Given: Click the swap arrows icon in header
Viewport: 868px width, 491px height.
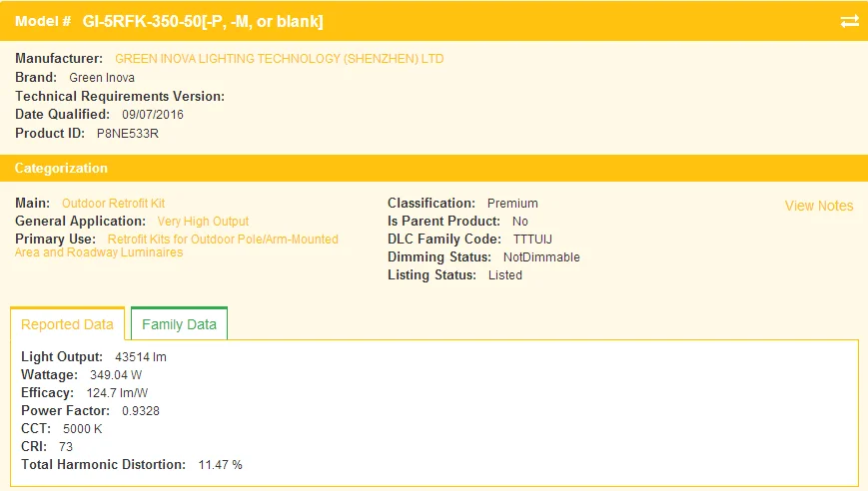Looking at the screenshot, I should pos(850,22).
